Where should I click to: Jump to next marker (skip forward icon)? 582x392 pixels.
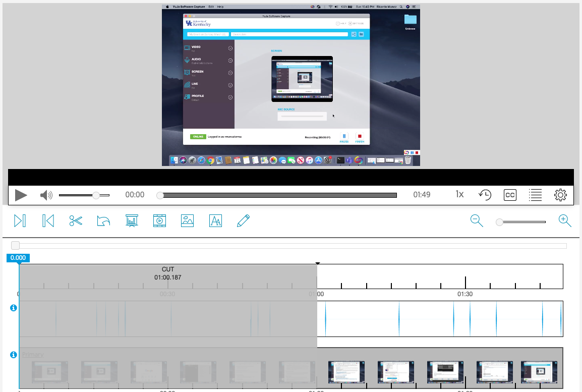pyautogui.click(x=20, y=221)
